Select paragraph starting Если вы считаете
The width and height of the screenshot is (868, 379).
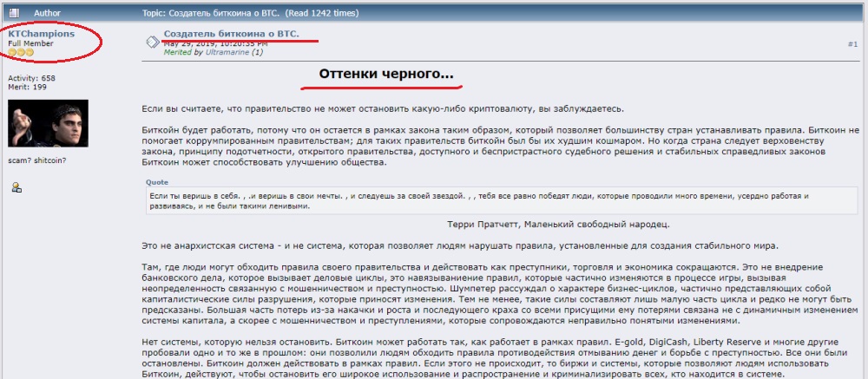pos(383,109)
